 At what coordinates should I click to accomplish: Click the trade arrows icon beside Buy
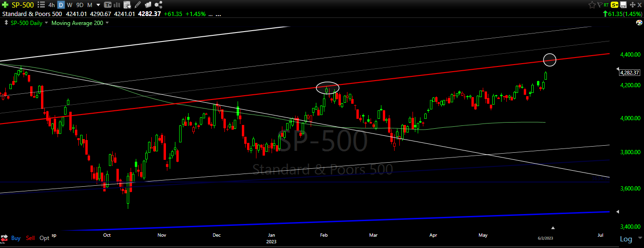tap(5, 238)
